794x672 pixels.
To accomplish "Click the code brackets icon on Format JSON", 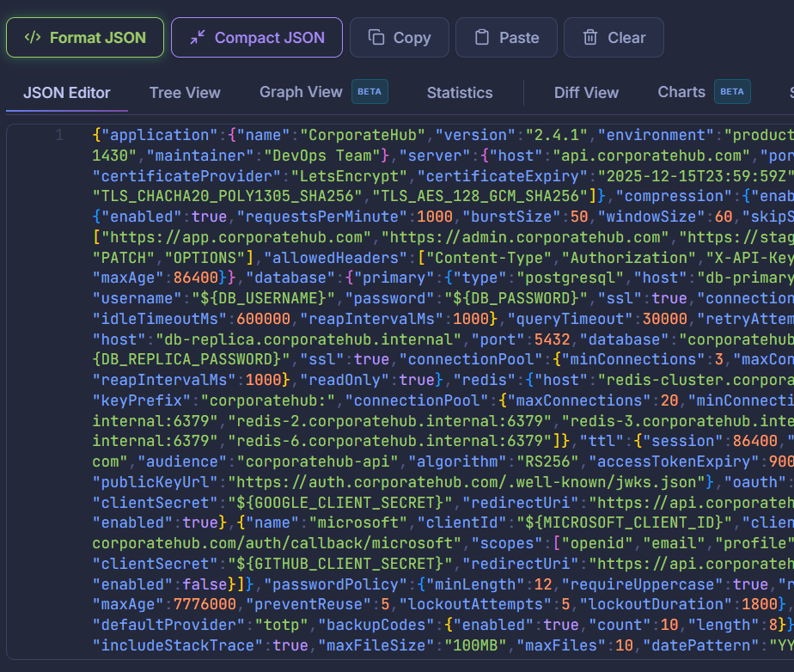I will click(33, 38).
